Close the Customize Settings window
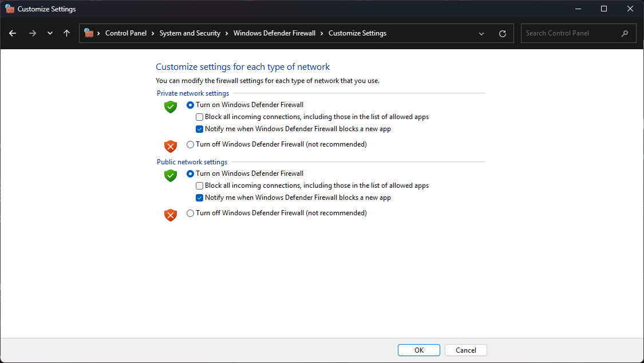Viewport: 644px width, 363px height. (630, 9)
